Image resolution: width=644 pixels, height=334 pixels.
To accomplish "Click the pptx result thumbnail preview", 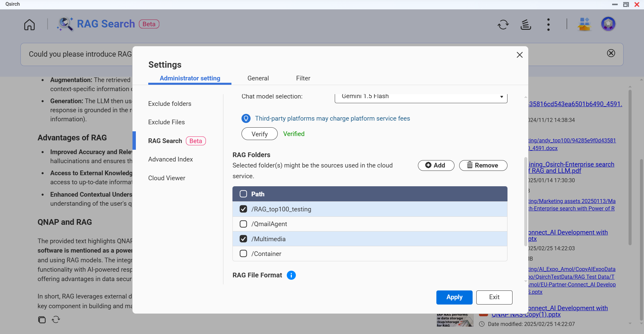I will click(455, 320).
